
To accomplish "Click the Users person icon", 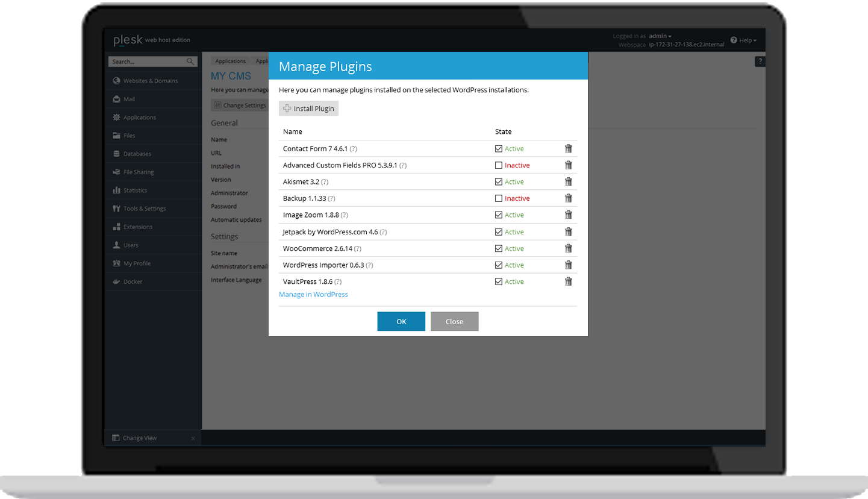I will coord(116,245).
